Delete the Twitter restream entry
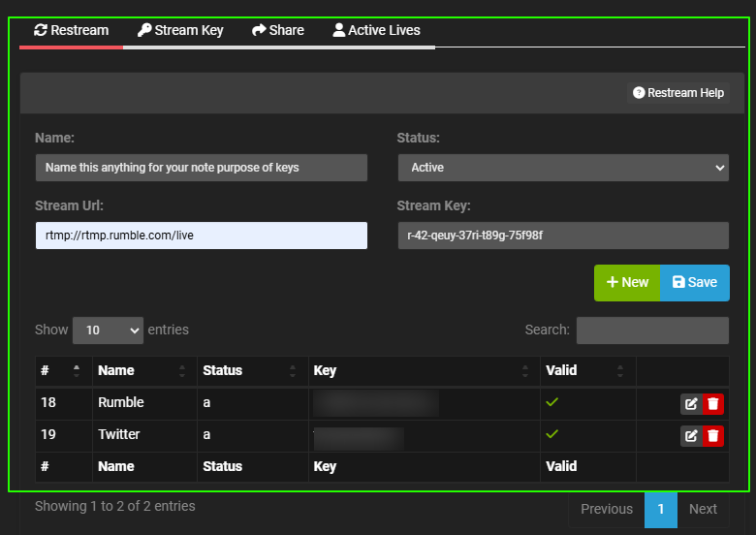The width and height of the screenshot is (756, 535). [x=713, y=436]
